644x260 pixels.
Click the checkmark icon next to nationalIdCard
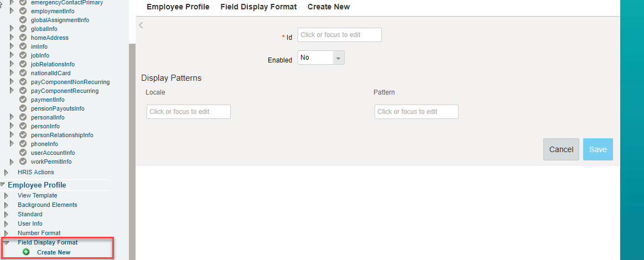[x=23, y=73]
